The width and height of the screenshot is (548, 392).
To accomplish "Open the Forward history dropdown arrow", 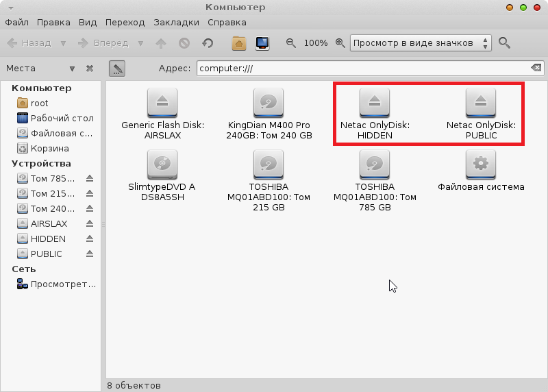I will click(x=140, y=43).
